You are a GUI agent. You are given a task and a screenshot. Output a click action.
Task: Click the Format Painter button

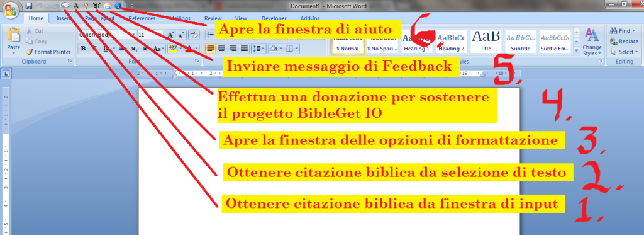48,52
